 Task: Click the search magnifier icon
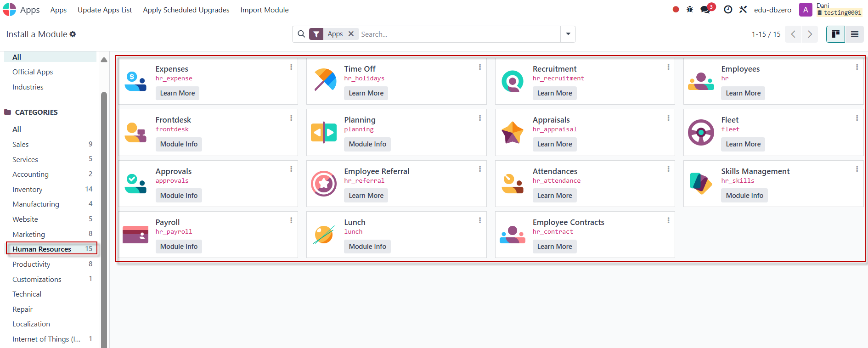coord(301,34)
